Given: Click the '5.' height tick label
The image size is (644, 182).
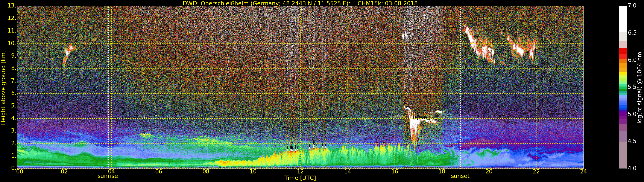Looking at the screenshot, I should pos(14,106).
